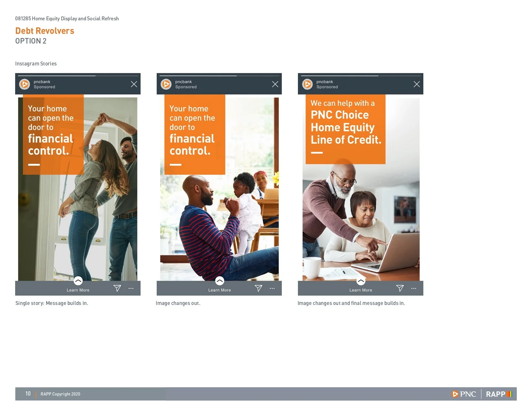532x411 pixels.
Task: Open more options dots in second story
Action: tap(272, 289)
